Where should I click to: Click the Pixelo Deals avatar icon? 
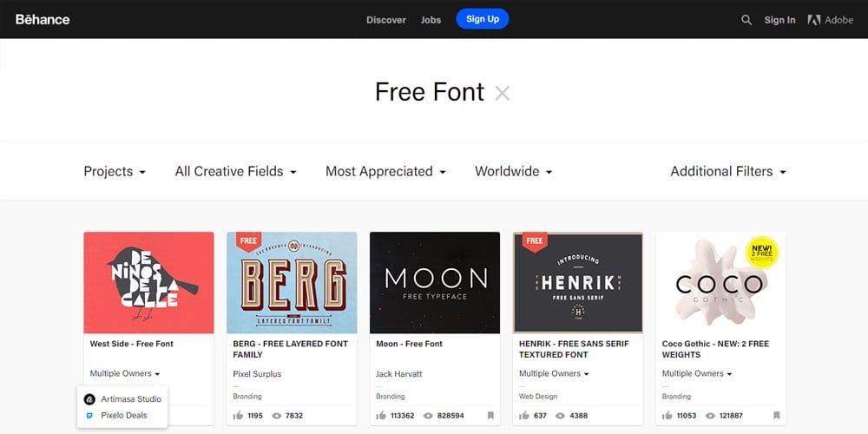89,415
